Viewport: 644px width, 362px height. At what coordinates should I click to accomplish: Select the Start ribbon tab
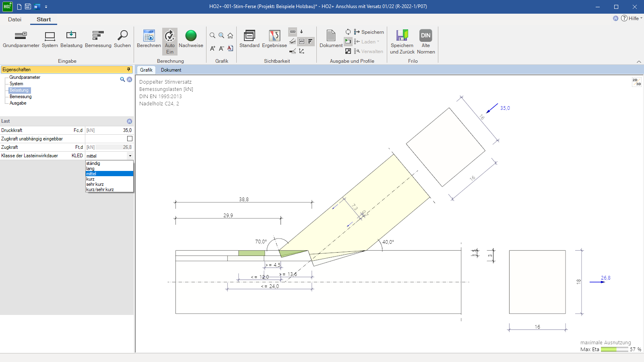43,19
